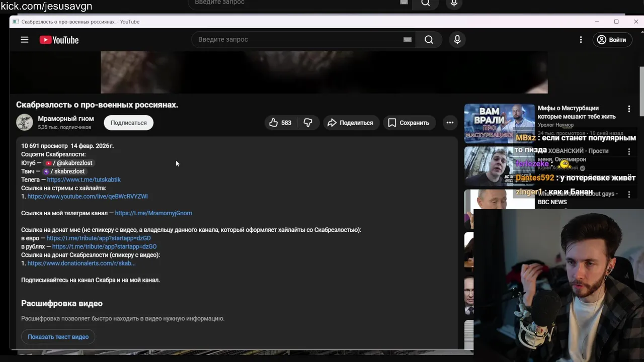The height and width of the screenshot is (362, 644).
Task: Open youtube.com/live/qeBWcRVYZWI stream link
Action: click(88, 197)
